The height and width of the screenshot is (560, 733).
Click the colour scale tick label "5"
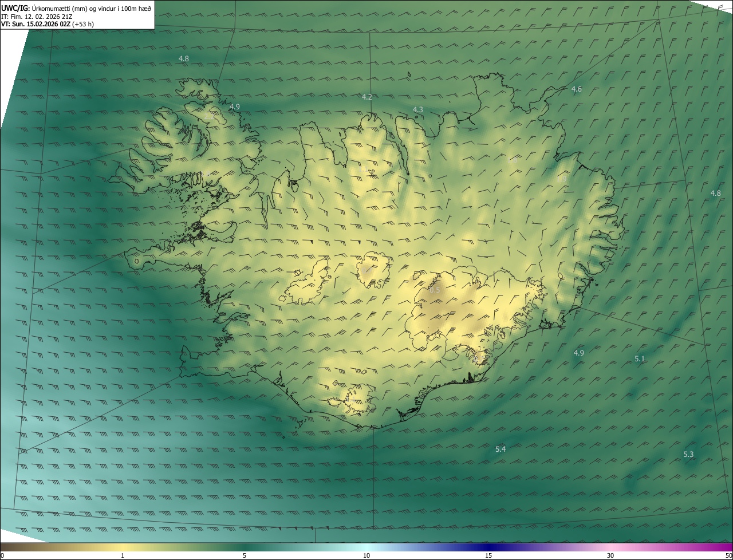pos(245,555)
